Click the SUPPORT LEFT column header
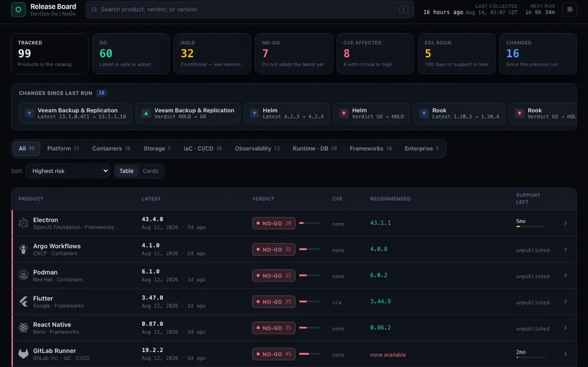Image resolution: width=588 pixels, height=367 pixels. (528, 198)
